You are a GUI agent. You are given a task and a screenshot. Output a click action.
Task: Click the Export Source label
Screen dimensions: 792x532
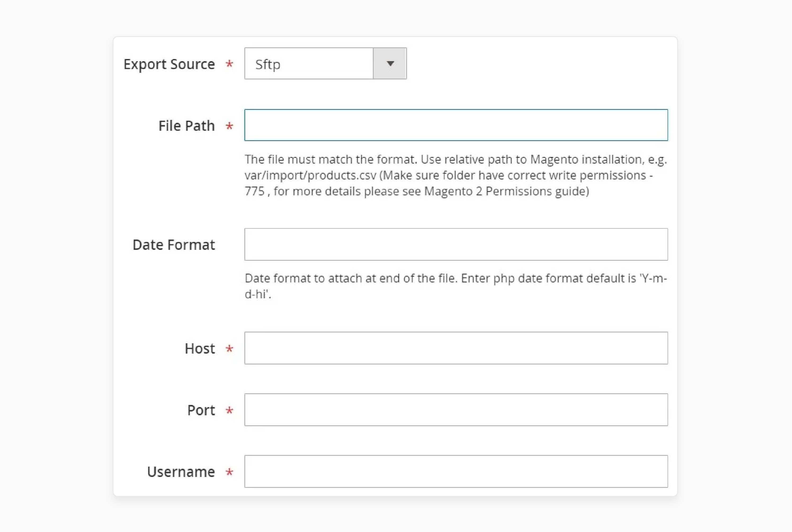(x=169, y=64)
